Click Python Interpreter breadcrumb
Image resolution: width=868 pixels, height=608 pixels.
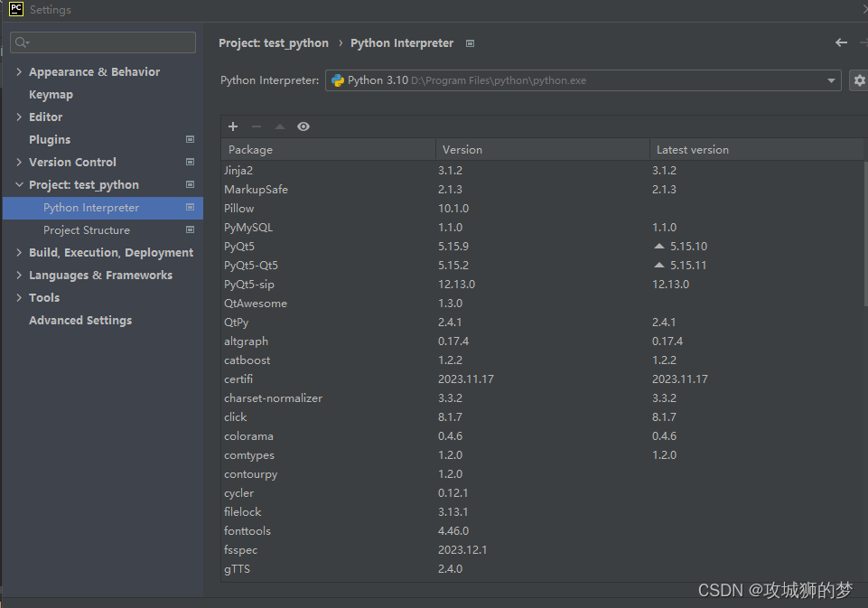click(x=402, y=43)
